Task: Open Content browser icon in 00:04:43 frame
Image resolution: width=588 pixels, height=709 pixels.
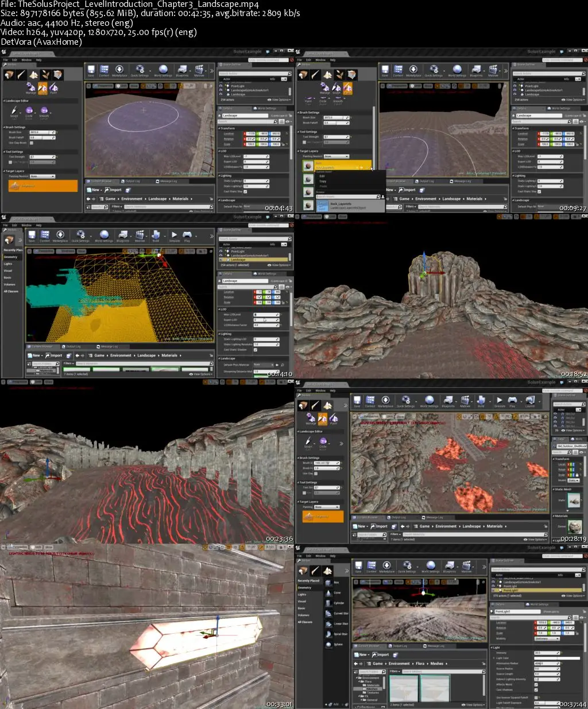Action: (104, 70)
